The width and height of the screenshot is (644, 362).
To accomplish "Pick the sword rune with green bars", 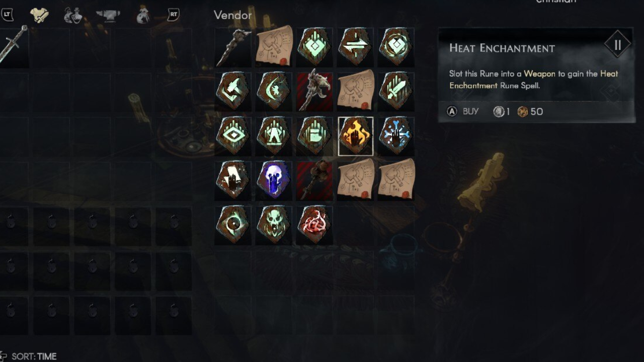I will (396, 92).
